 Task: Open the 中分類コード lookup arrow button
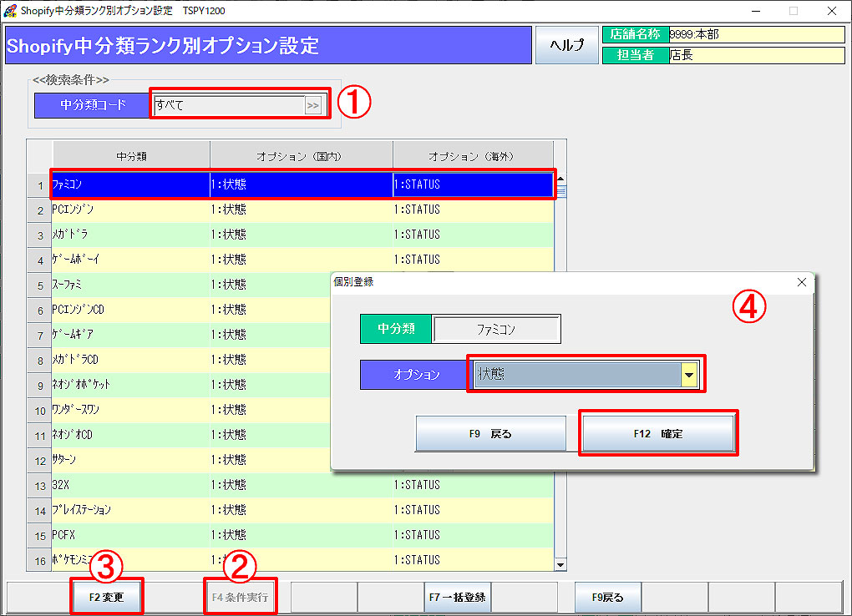coord(313,105)
